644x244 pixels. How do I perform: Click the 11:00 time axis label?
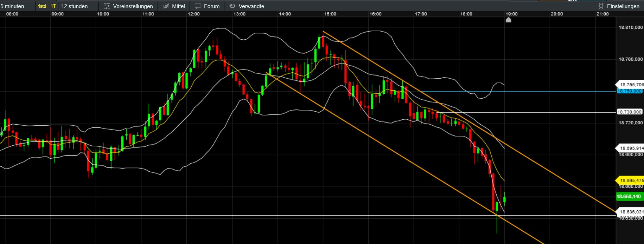point(148,14)
